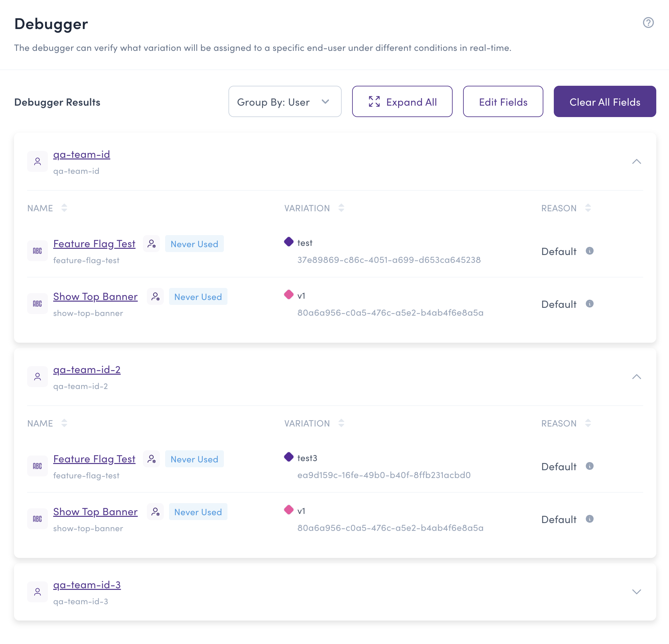The height and width of the screenshot is (644, 669).
Task: Open the info icon beside first Default reason
Action: coord(589,251)
